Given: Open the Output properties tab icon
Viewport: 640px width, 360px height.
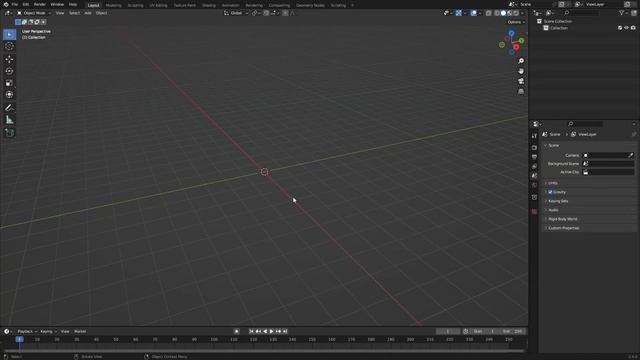Looking at the screenshot, I should tap(534, 157).
